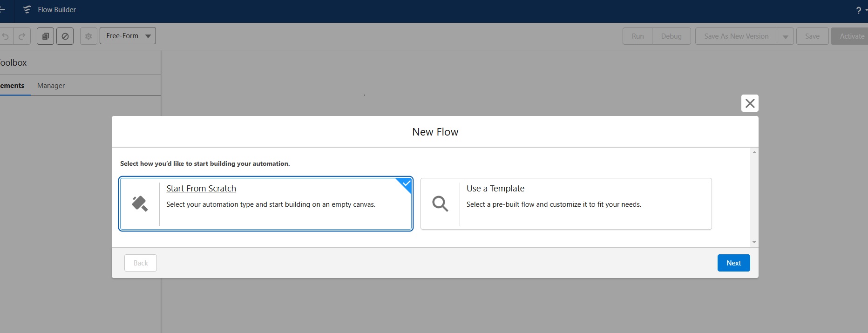This screenshot has height=333, width=868.
Task: Click the Toolbox panel heading
Action: pos(14,62)
